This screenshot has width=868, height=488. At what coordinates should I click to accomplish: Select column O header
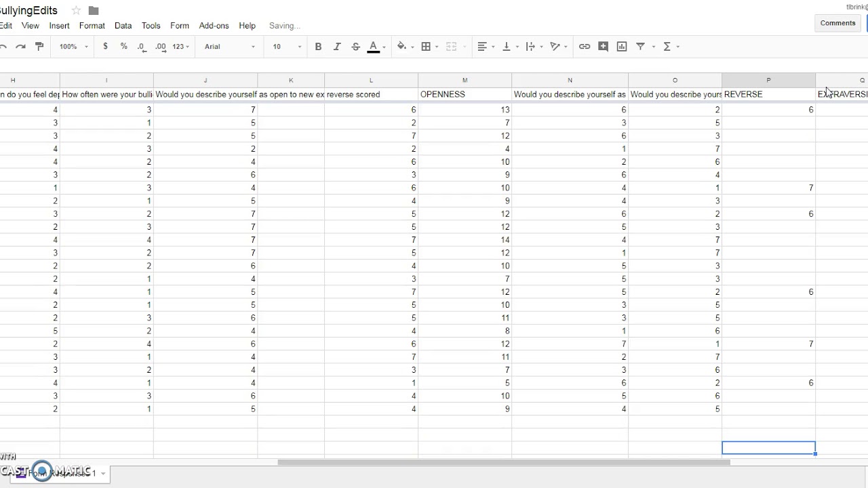tap(675, 80)
